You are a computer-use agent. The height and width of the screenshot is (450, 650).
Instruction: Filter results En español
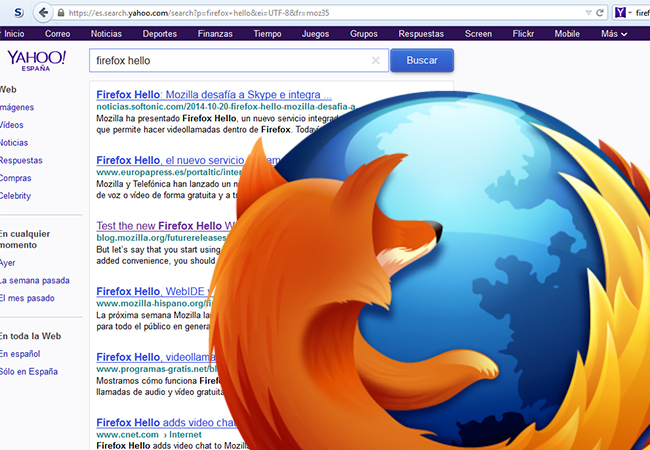pyautogui.click(x=20, y=354)
